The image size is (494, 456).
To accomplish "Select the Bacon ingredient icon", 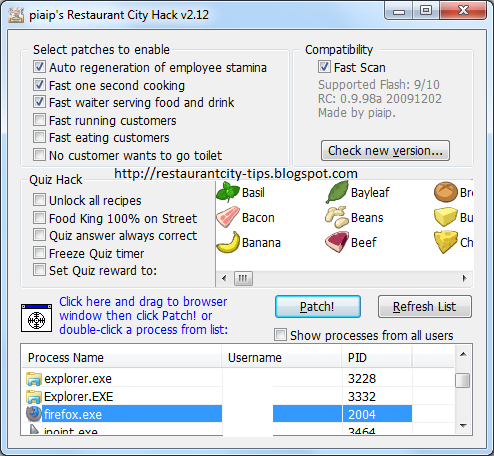I will pos(228,217).
